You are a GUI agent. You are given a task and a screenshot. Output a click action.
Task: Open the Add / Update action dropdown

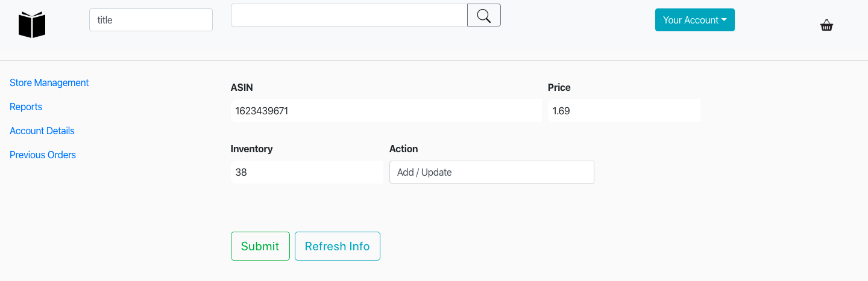(x=491, y=172)
